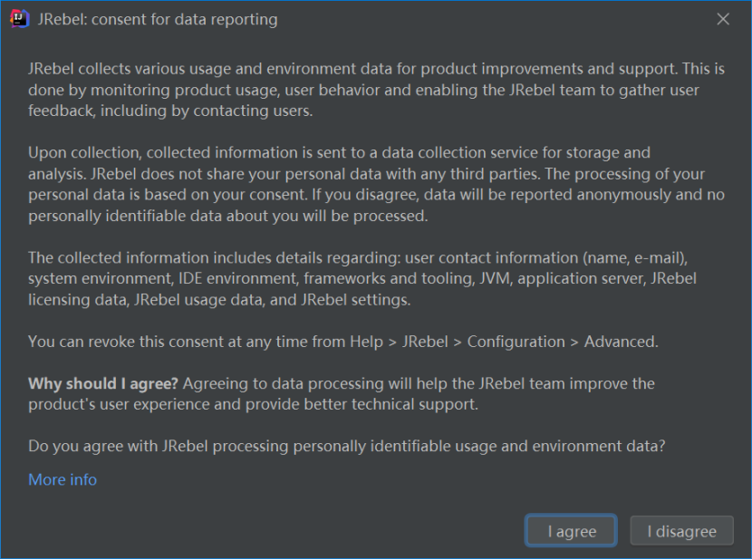This screenshot has height=560, width=752.
Task: Open the More info link
Action: click(x=63, y=479)
